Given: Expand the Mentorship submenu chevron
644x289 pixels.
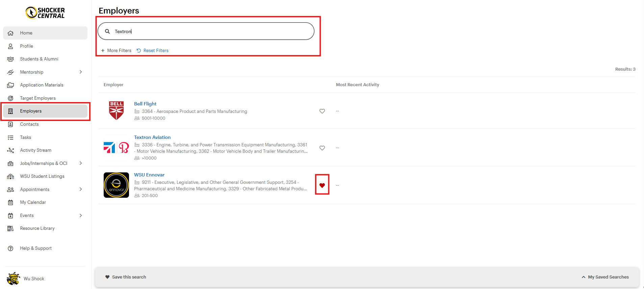Looking at the screenshot, I should point(81,72).
